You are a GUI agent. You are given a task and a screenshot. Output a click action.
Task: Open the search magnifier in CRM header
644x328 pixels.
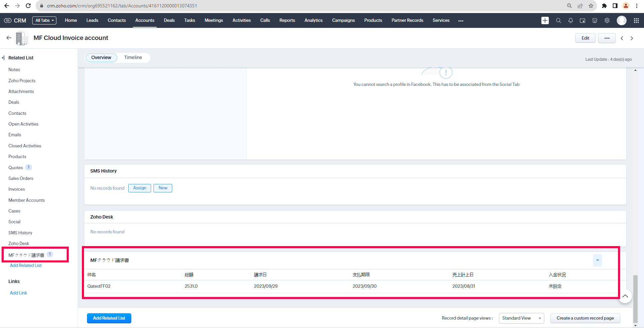(x=558, y=20)
